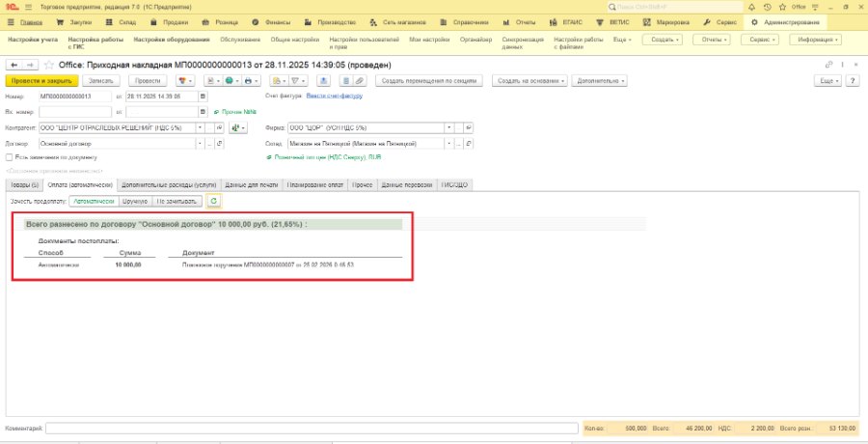Click the 'Провести' button
This screenshot has width=868, height=444.
click(148, 81)
